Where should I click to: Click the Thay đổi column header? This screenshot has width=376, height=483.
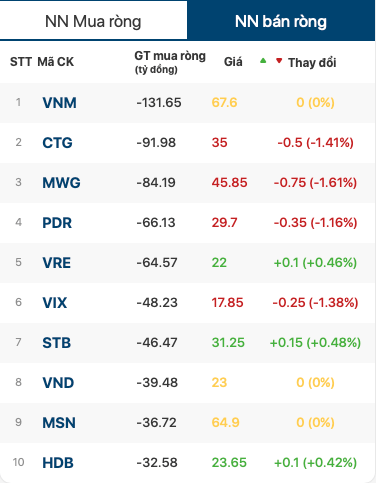pos(312,62)
